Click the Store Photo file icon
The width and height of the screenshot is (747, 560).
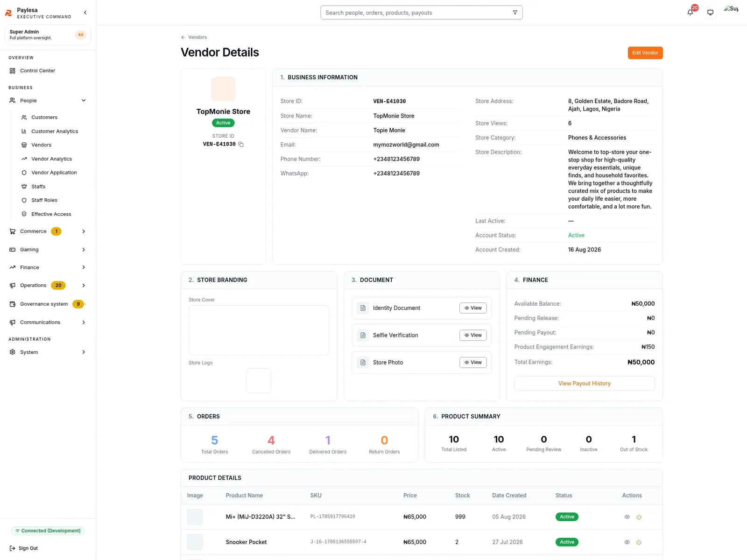[363, 363]
